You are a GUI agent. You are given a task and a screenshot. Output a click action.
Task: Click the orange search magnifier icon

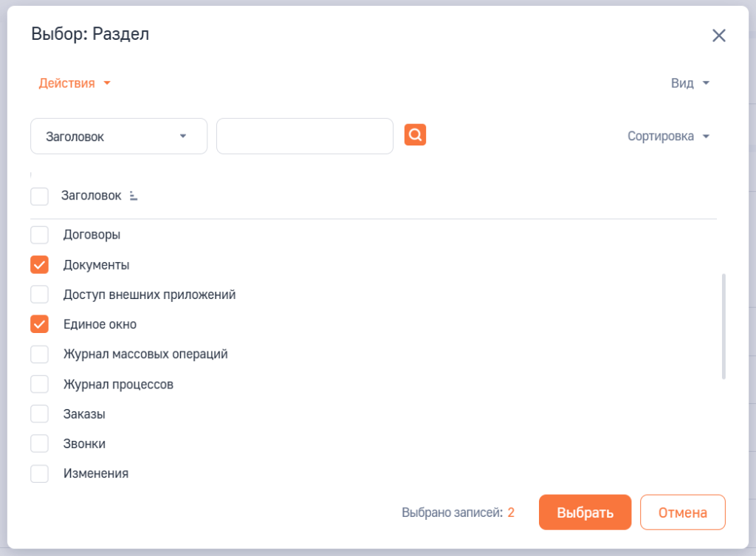pos(415,134)
